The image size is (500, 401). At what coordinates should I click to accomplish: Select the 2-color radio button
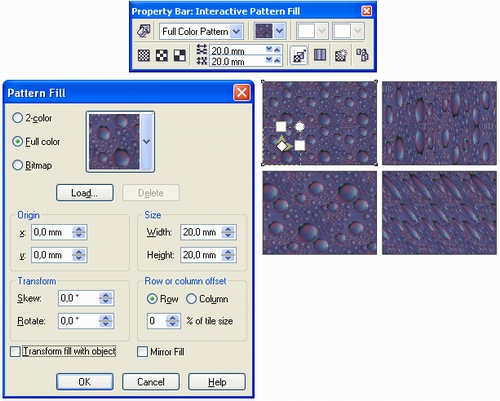pos(17,118)
